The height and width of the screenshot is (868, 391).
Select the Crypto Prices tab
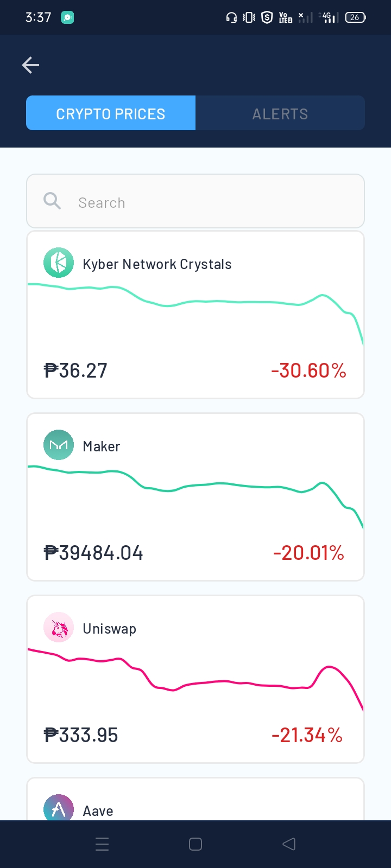pyautogui.click(x=111, y=113)
